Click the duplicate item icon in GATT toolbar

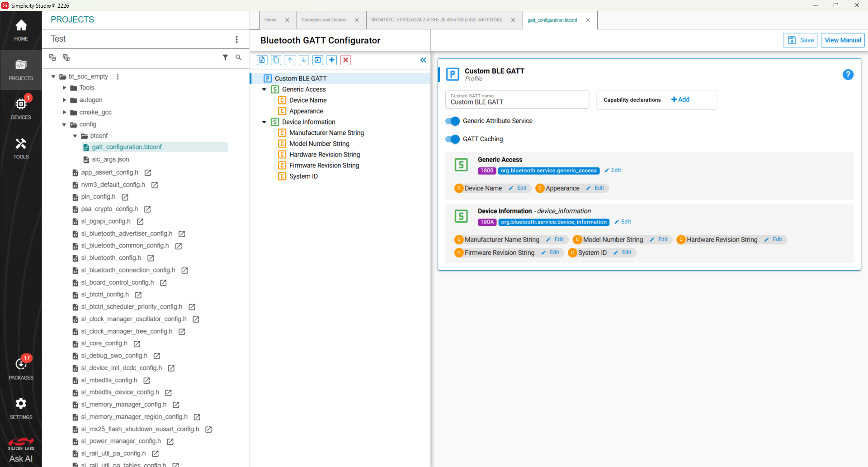tap(276, 60)
